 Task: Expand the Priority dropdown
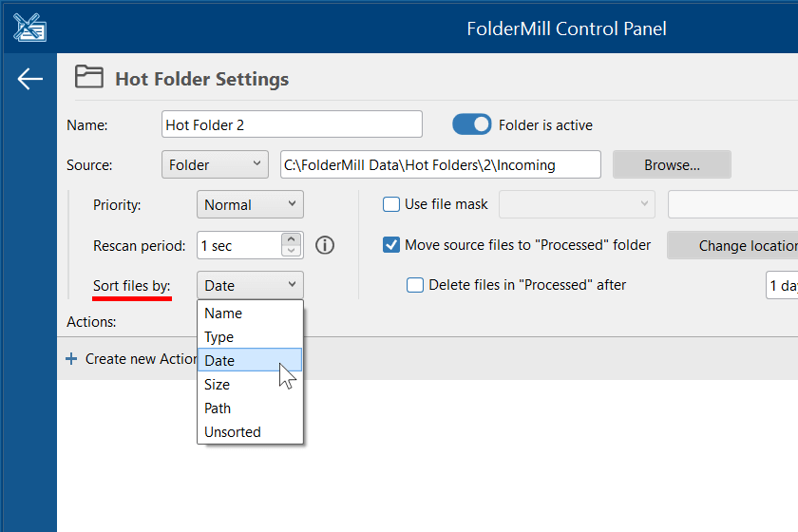[250, 204]
